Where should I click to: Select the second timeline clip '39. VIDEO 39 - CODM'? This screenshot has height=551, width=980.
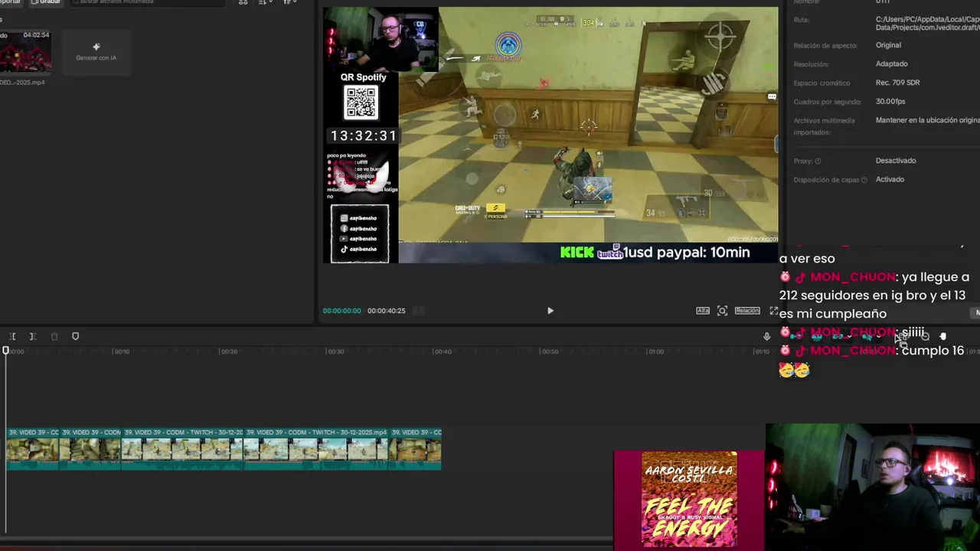point(90,448)
